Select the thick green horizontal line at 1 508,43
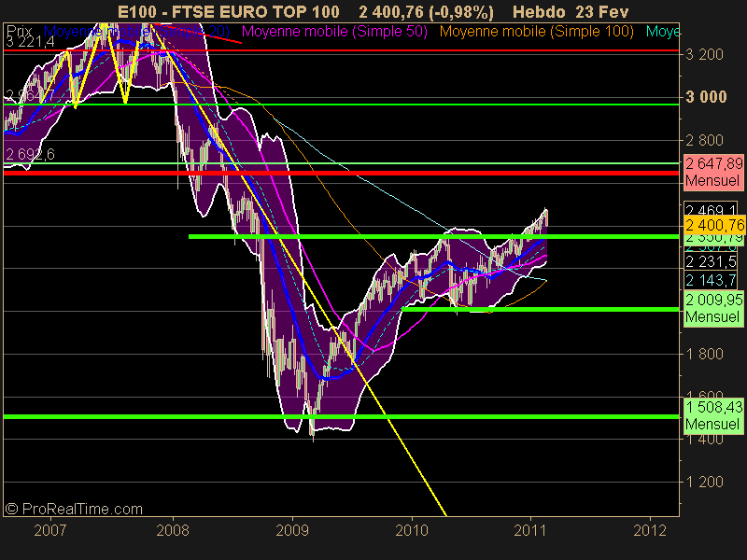 click(341, 416)
